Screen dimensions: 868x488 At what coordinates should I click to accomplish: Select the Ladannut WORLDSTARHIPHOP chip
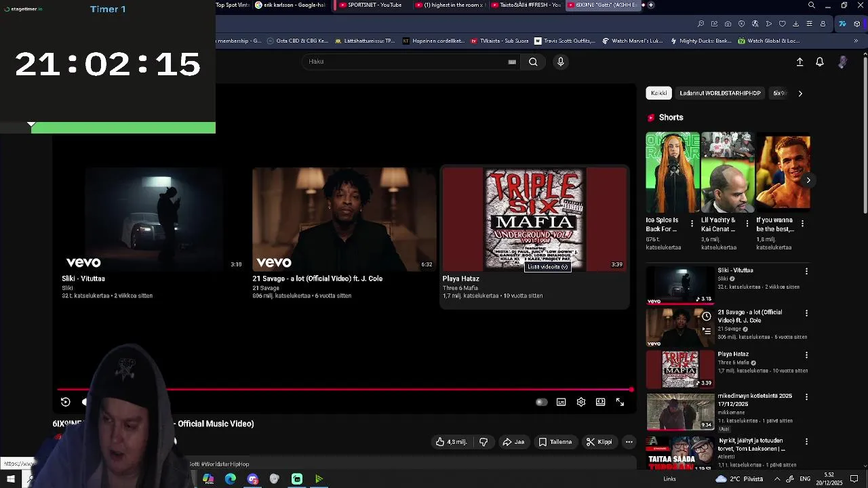pos(720,94)
